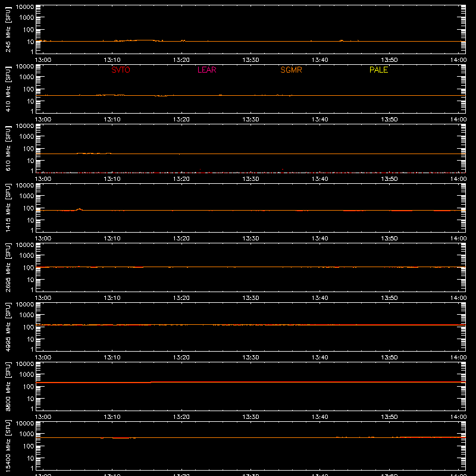Click the magenta LEAR station label
Screen dimensions: 476x476
pyautogui.click(x=206, y=70)
